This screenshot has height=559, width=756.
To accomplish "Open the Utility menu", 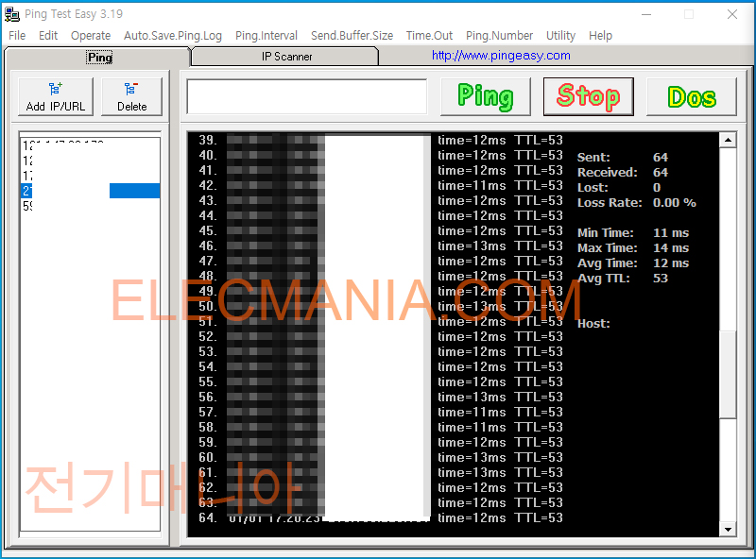I will click(560, 35).
